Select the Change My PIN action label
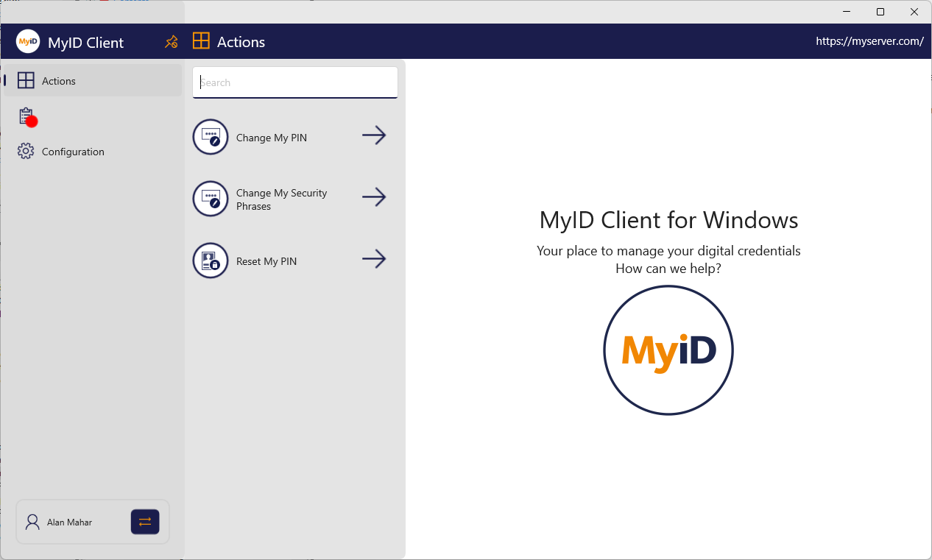This screenshot has height=560, width=932. 272,138
